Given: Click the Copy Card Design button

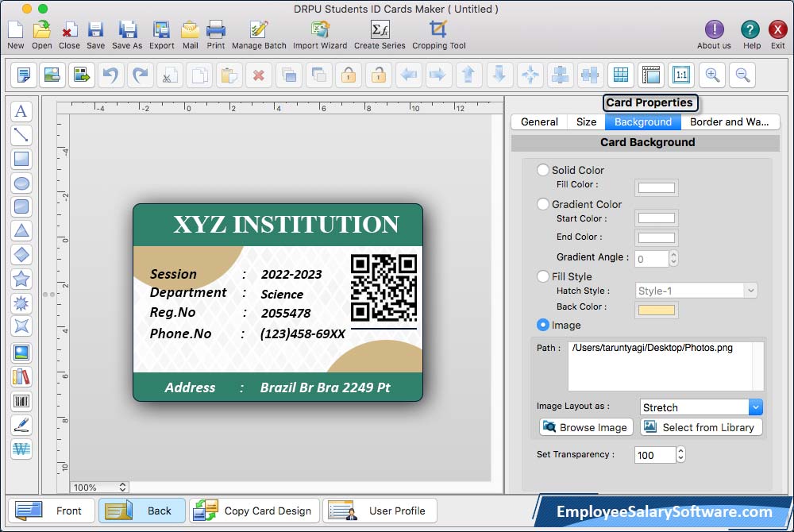Looking at the screenshot, I should 255,511.
